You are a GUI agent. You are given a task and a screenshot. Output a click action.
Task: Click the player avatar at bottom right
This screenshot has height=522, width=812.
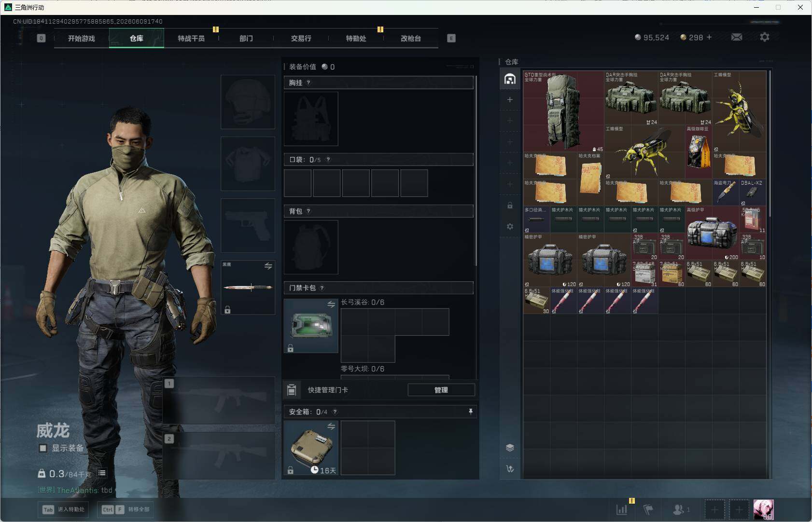[x=763, y=509]
